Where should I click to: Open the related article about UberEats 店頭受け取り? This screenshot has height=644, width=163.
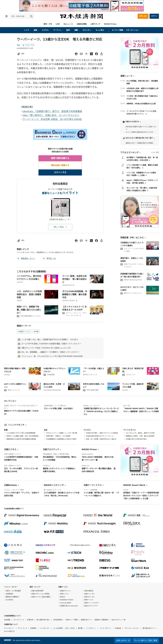pyautogui.click(x=52, y=111)
